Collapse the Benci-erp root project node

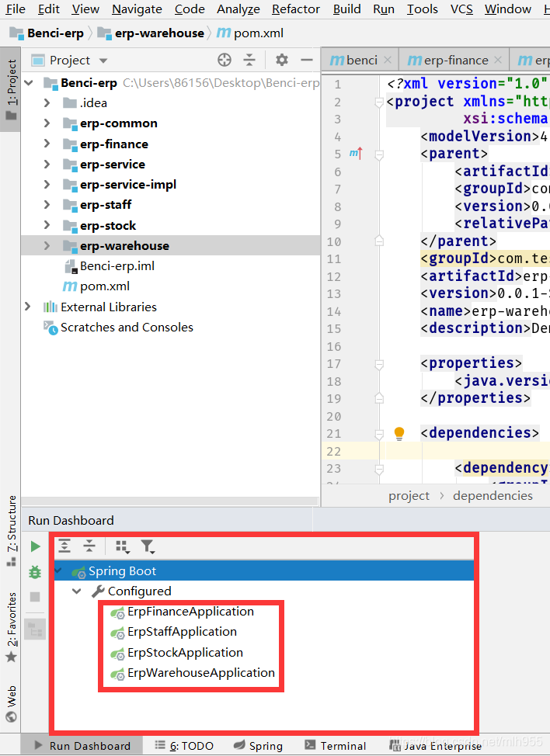[29, 83]
